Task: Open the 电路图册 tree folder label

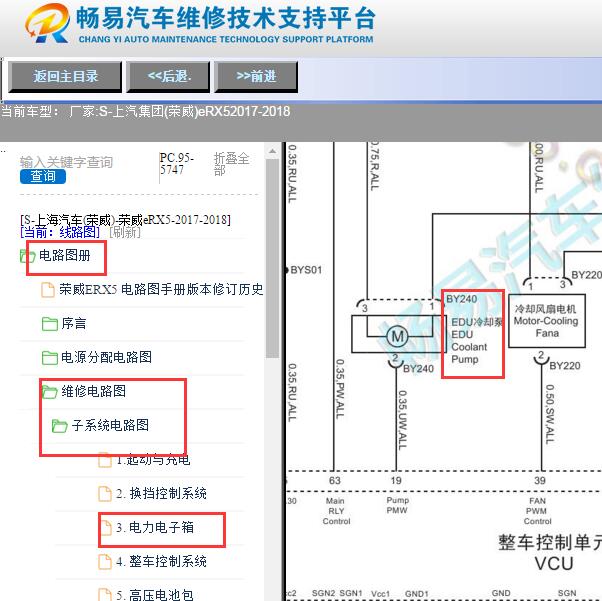Action: click(x=65, y=255)
